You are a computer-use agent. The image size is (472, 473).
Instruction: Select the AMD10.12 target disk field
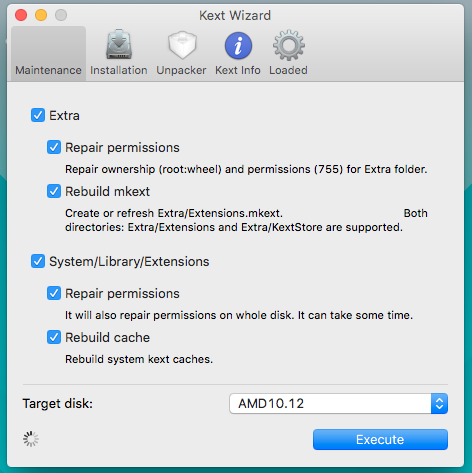click(x=338, y=404)
